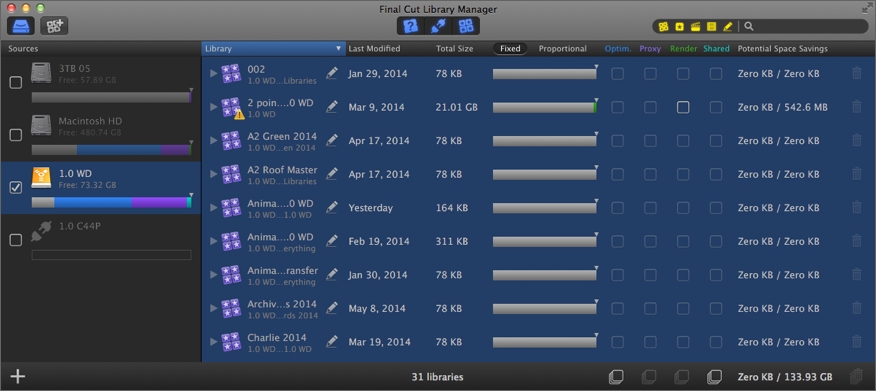Click trash icon in 2 poin...0 WD row

[856, 107]
